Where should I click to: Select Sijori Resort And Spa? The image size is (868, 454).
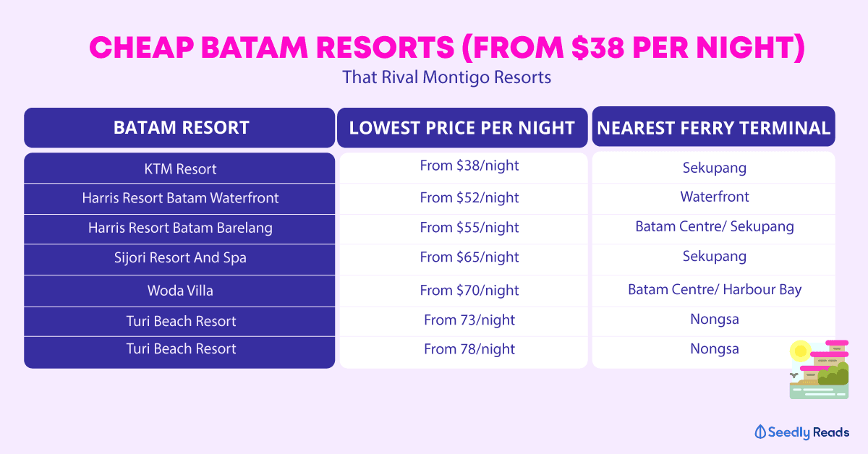point(180,258)
